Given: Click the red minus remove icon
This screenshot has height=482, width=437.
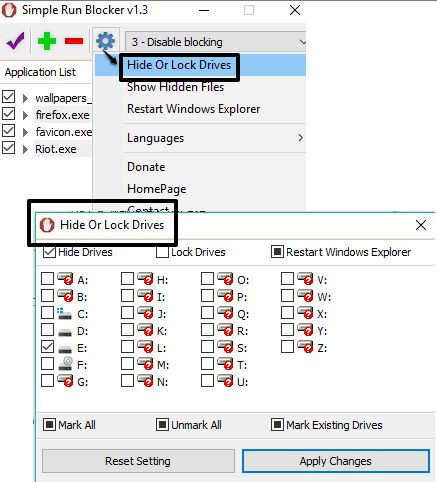Looking at the screenshot, I should click(74, 41).
